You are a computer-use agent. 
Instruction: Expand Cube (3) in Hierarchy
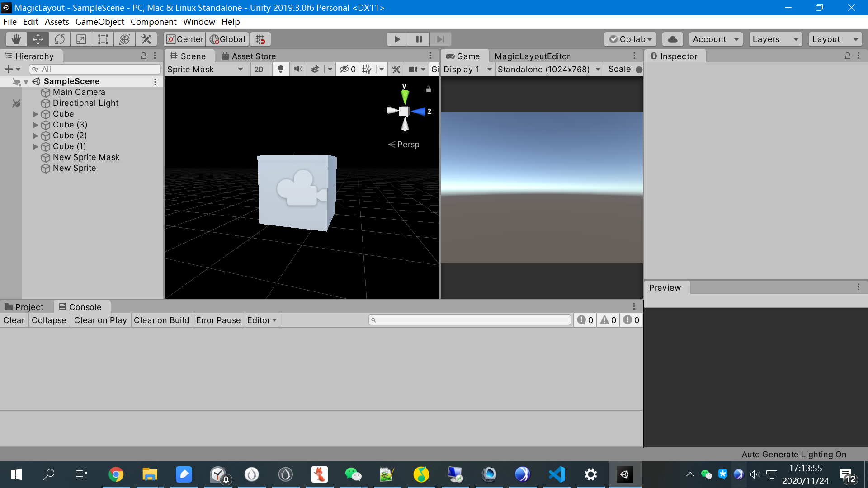point(36,125)
